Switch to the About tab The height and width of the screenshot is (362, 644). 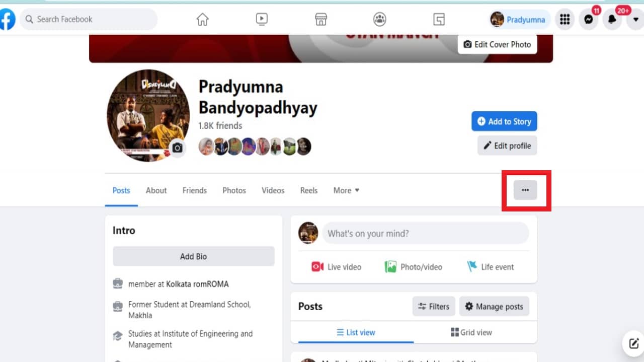point(156,190)
